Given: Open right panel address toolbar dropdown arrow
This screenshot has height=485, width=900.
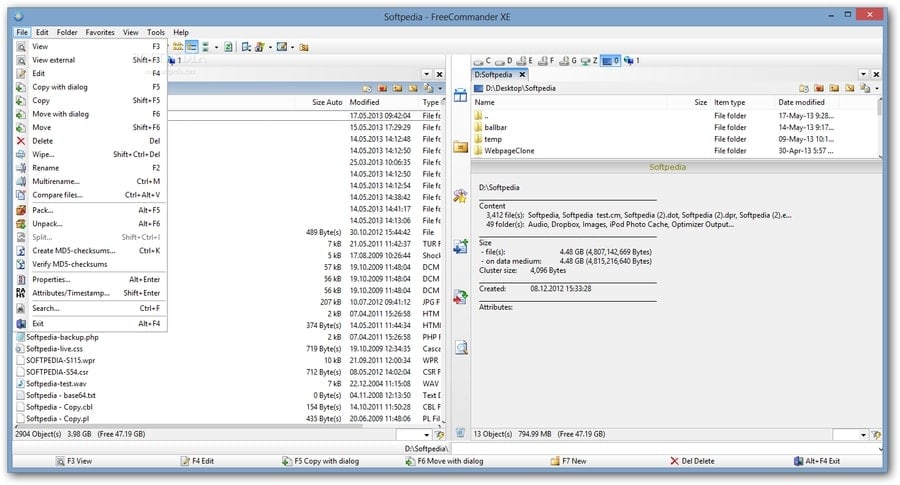Looking at the screenshot, I should [877, 88].
